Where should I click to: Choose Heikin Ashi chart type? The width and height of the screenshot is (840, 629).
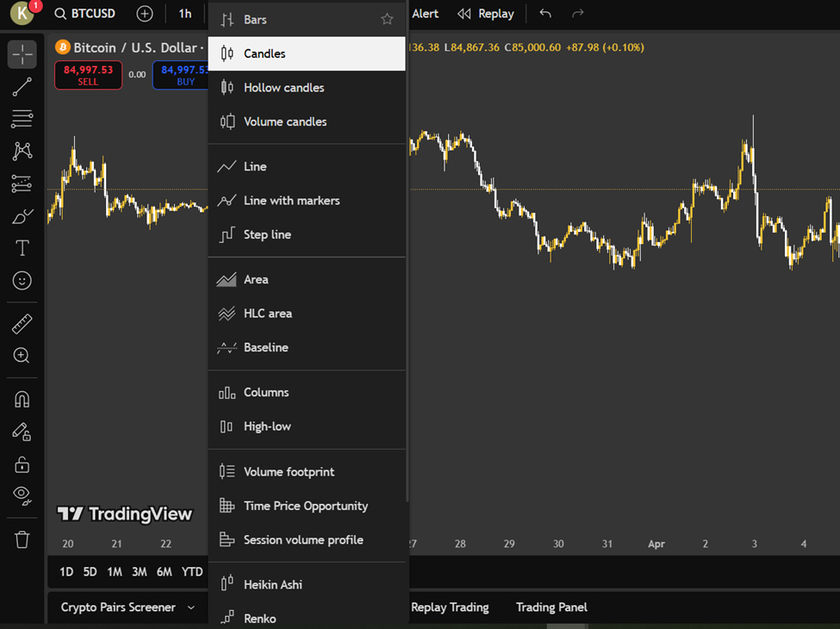click(307, 584)
